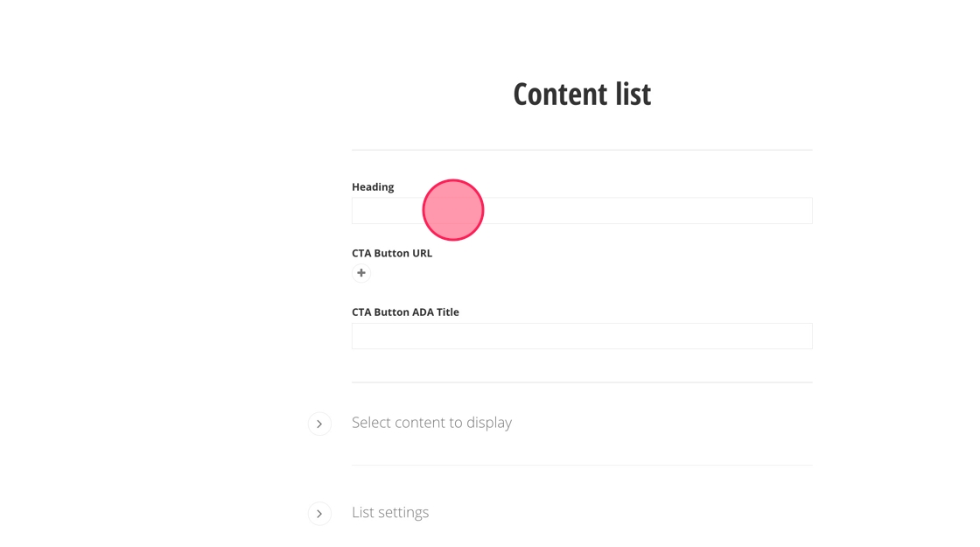
Task: Click the divider line above List settings
Action: pyautogui.click(x=582, y=465)
